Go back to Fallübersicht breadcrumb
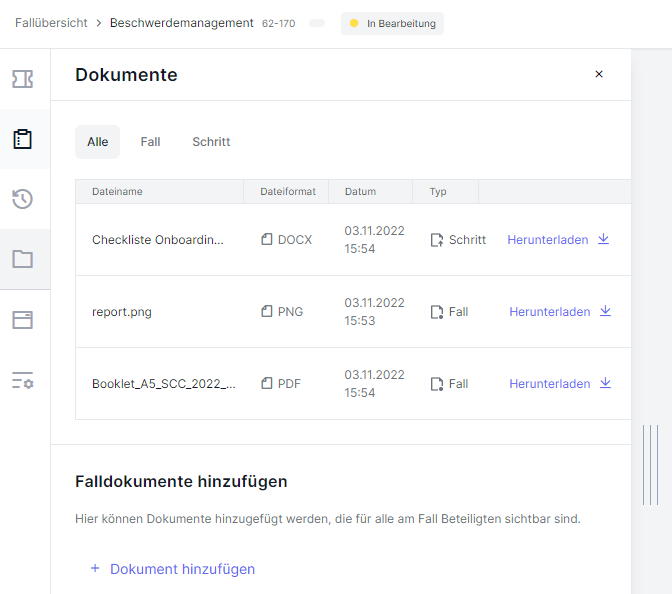 (51, 23)
